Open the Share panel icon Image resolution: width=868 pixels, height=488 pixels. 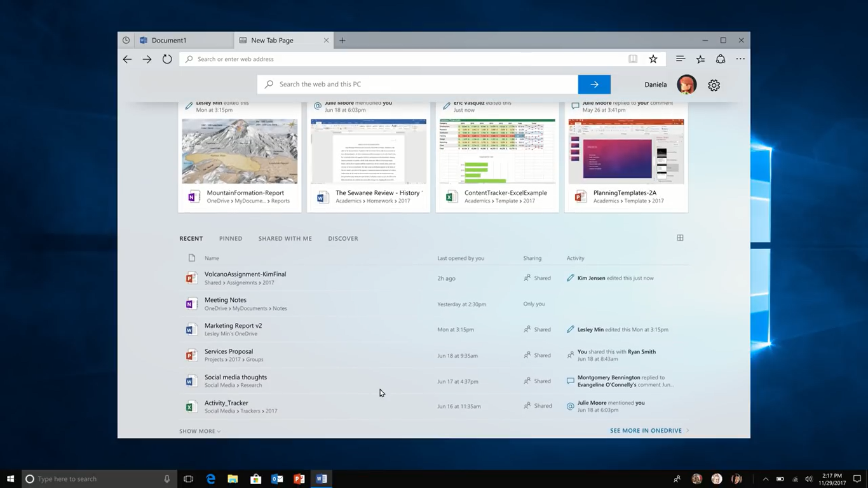coord(721,58)
